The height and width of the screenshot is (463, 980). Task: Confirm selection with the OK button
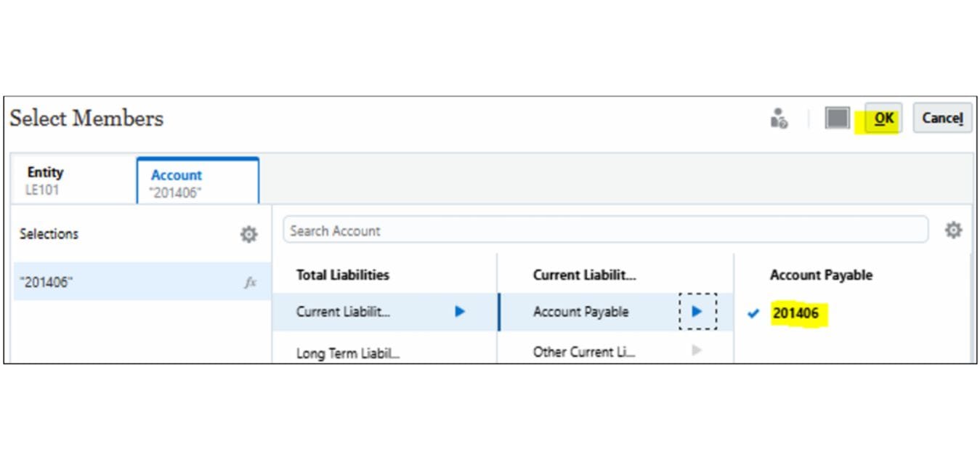tap(883, 117)
